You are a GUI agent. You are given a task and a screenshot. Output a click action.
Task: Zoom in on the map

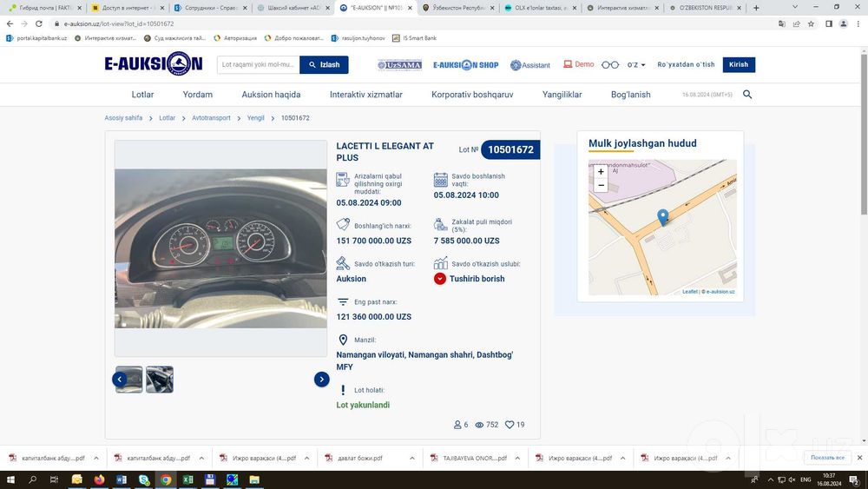click(x=601, y=172)
